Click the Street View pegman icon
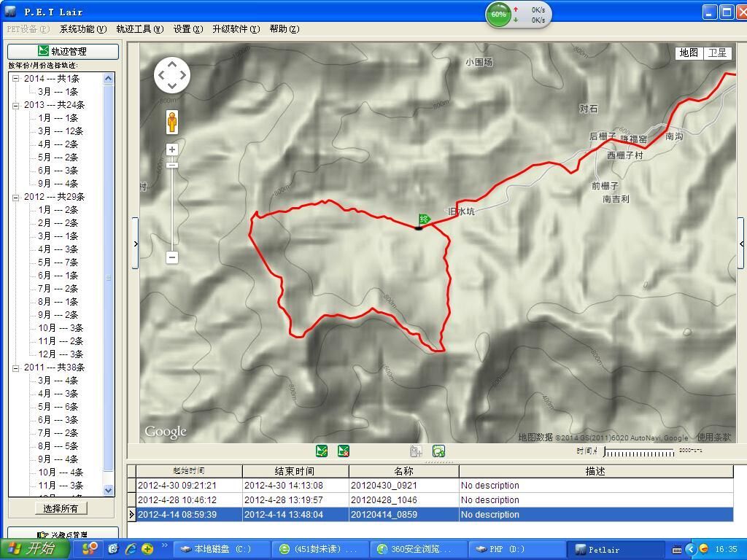This screenshot has height=560, width=747. (172, 122)
